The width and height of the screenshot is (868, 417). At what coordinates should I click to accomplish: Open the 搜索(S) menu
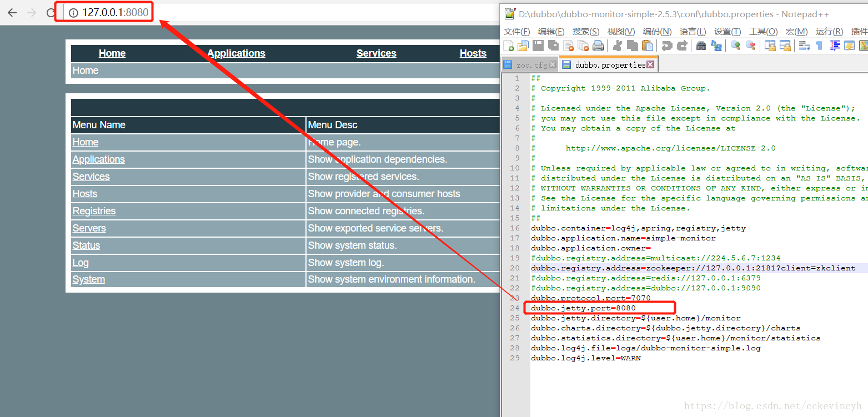point(586,32)
